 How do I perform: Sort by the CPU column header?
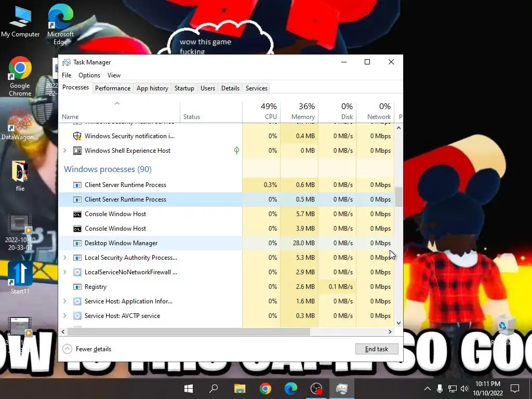click(x=262, y=112)
